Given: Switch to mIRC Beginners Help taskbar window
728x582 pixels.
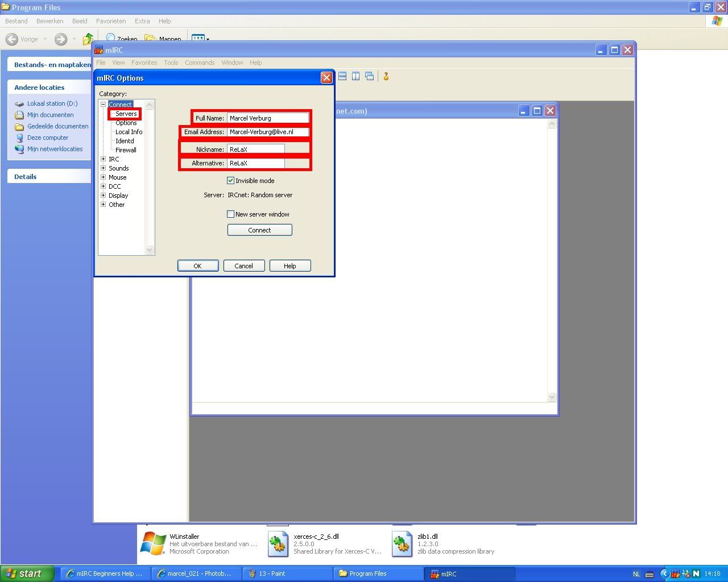Looking at the screenshot, I should coord(105,573).
